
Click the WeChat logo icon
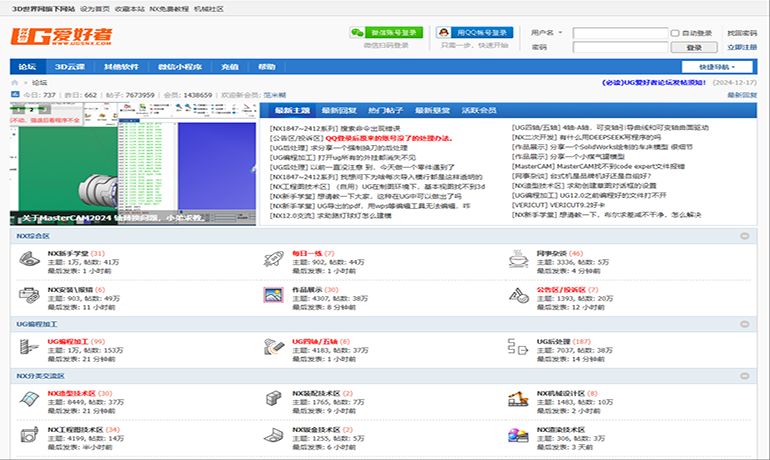[357, 32]
